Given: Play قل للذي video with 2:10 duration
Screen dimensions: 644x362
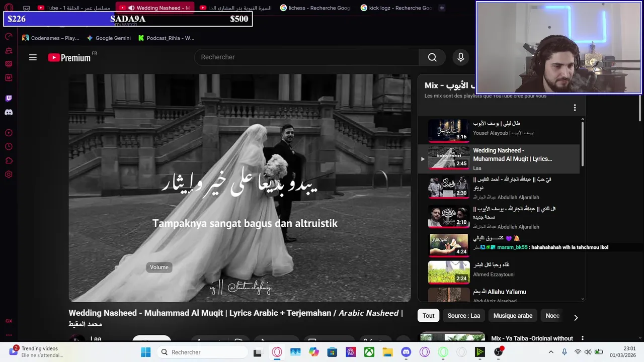Looking at the screenshot, I should click(498, 216).
